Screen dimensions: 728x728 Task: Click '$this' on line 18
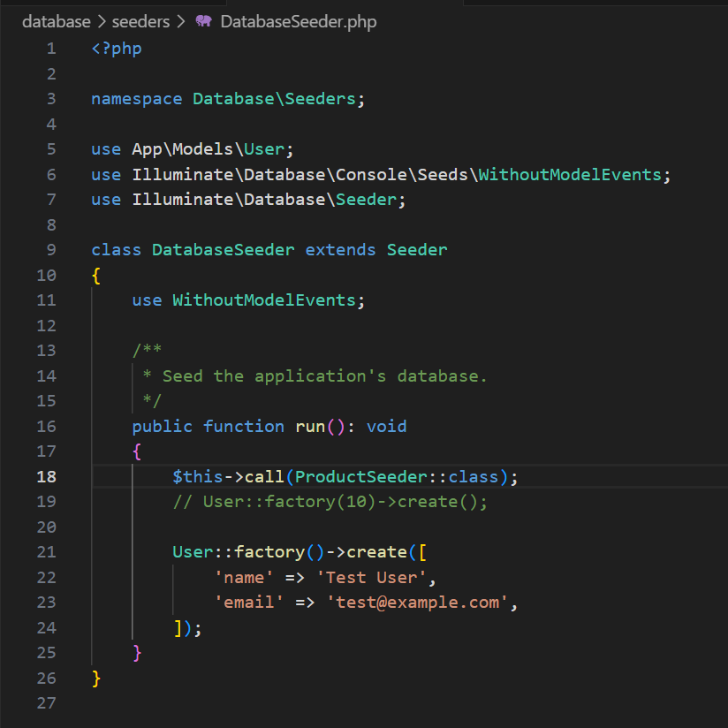[197, 476]
